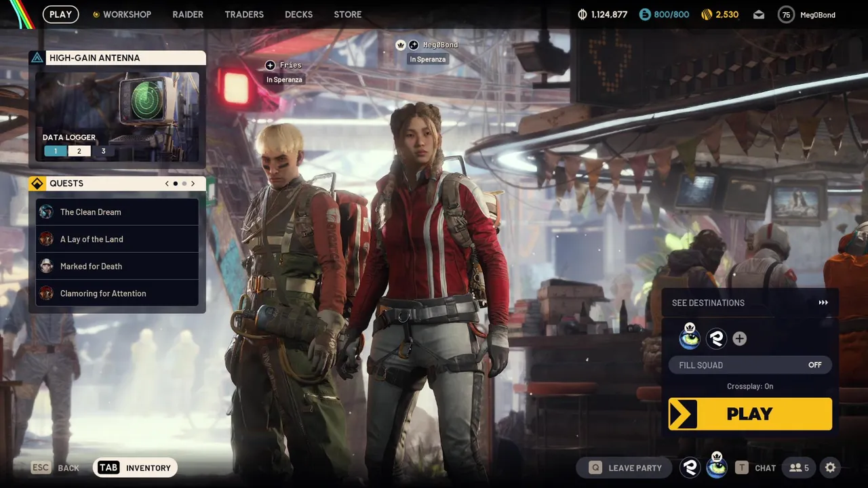Open the HIGH-GAIN ANTENNA header
Screen dimensions: 868x488
(x=117, y=58)
